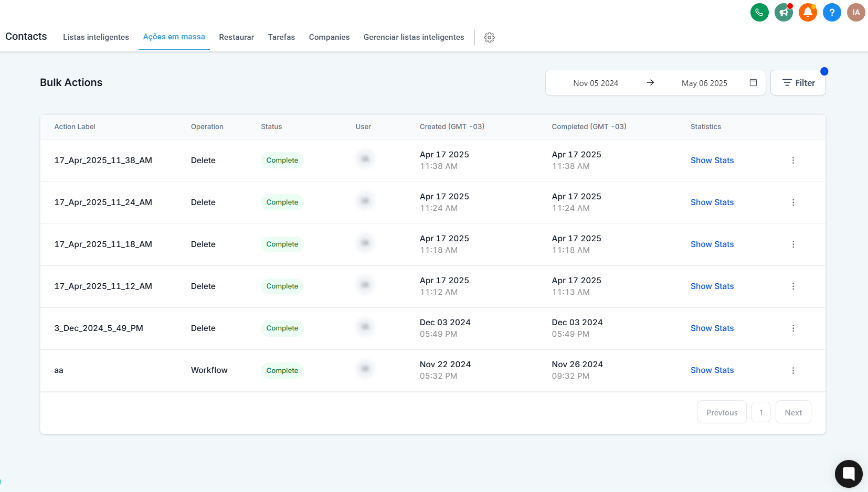Click the User column header
Screen dimensions: 868x492
click(x=363, y=126)
